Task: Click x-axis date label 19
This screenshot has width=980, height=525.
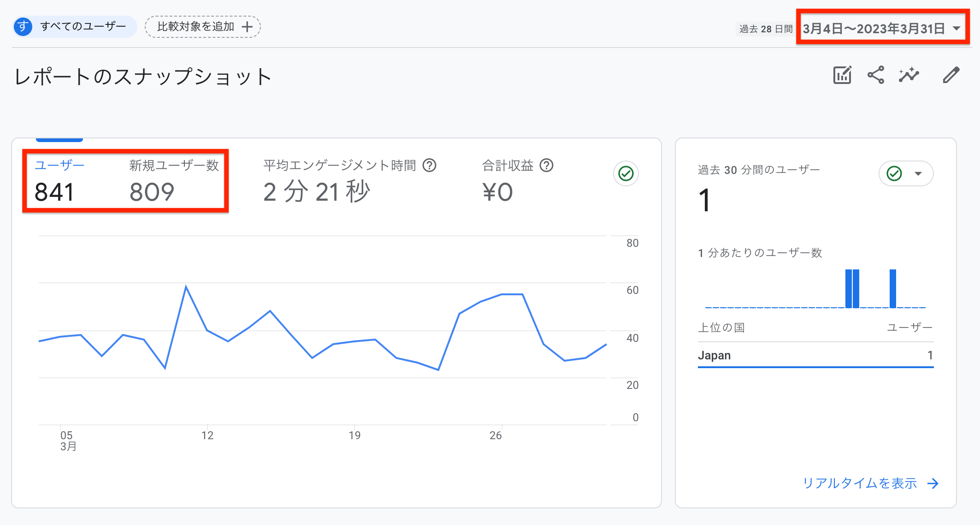Action: 354,436
